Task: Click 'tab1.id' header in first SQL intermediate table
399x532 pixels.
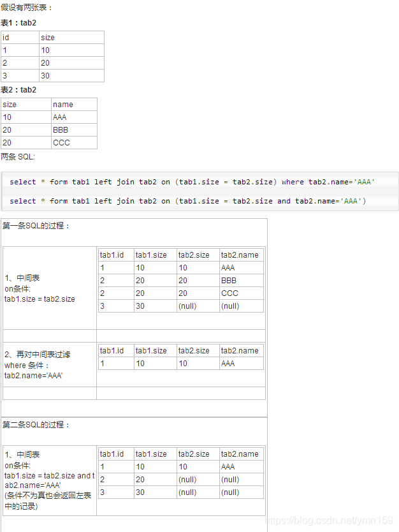Action: click(x=116, y=255)
